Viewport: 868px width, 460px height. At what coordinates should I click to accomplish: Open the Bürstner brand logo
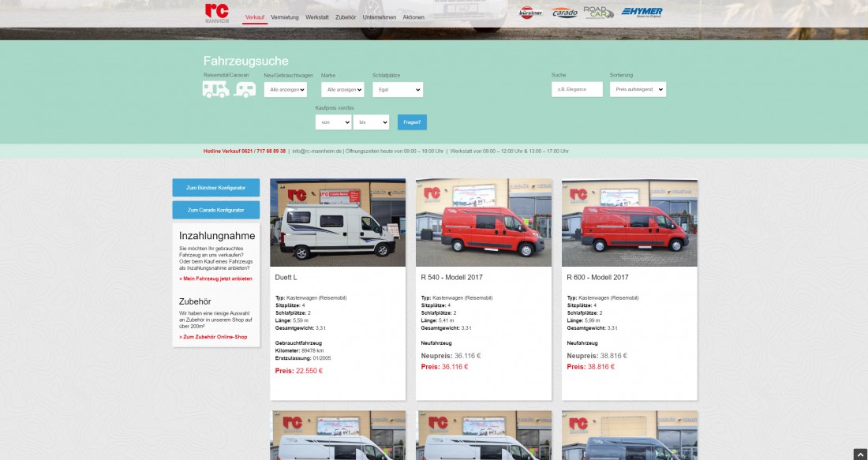point(530,13)
